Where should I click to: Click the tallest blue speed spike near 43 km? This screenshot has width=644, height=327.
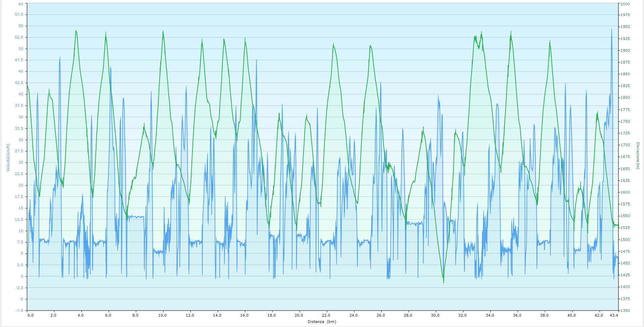pos(611,29)
